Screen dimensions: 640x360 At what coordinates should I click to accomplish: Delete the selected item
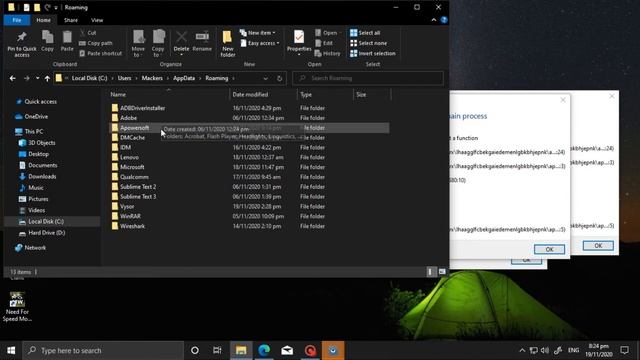click(181, 43)
